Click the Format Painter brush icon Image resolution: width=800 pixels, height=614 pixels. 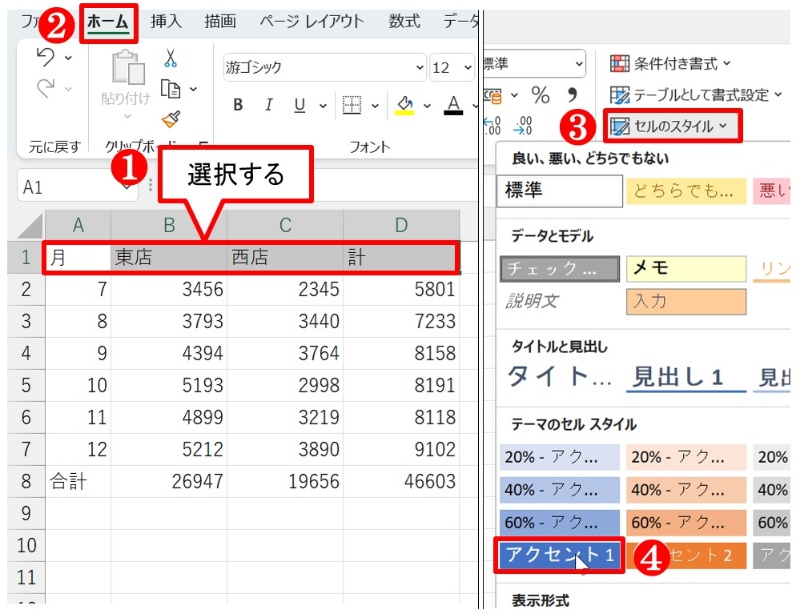point(171,119)
